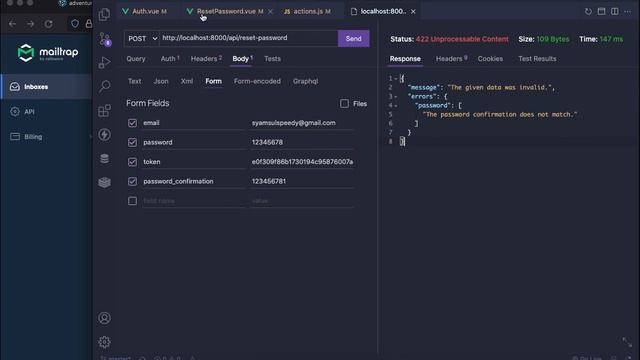Image resolution: width=640 pixels, height=360 pixels.
Task: Click the password value 12345678
Action: pos(267,142)
